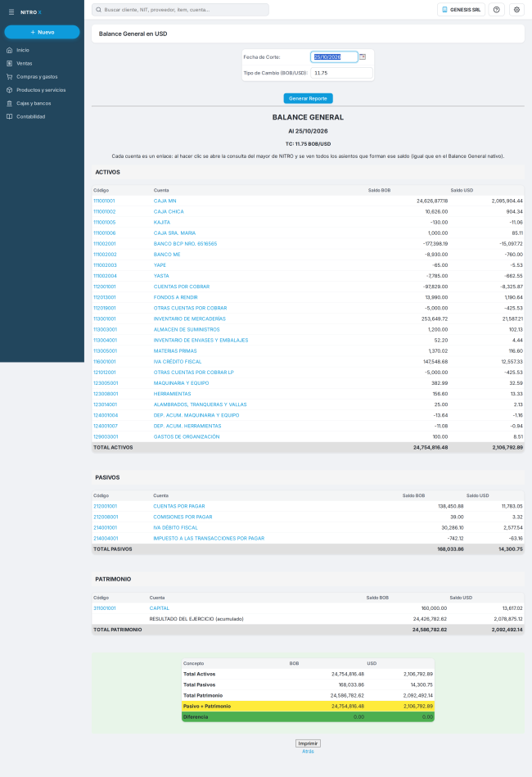Select the yellow Pasivo + Patrimonio row

308,707
